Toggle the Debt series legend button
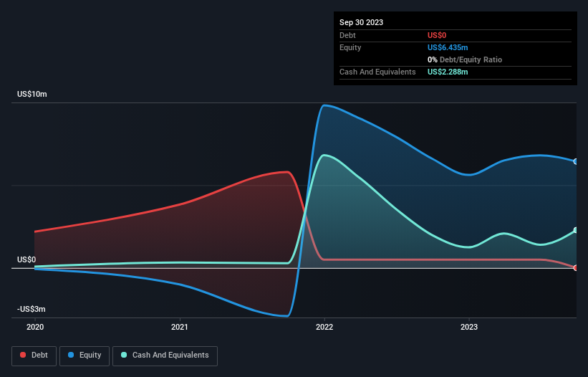 [x=34, y=355]
